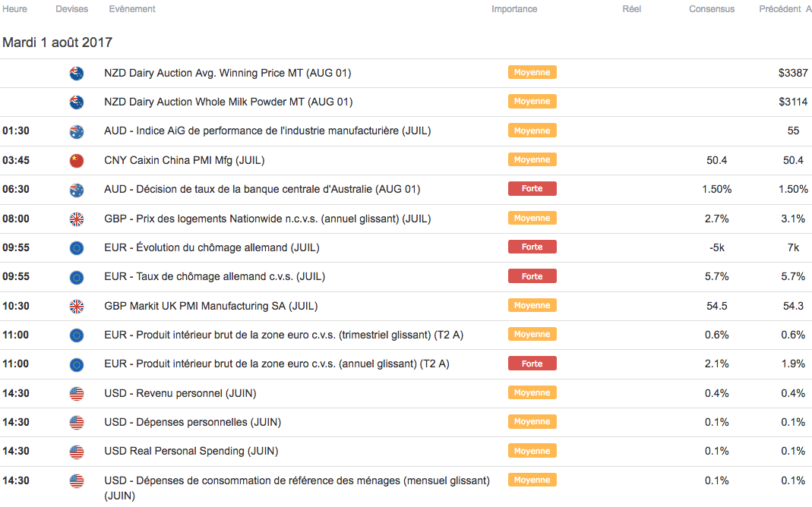The width and height of the screenshot is (812, 507).
Task: Click the Évènement column header
Action: tap(132, 9)
